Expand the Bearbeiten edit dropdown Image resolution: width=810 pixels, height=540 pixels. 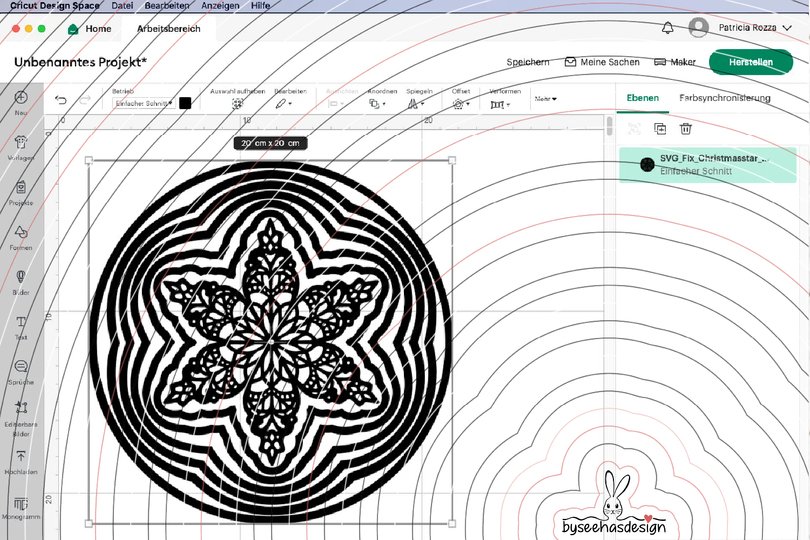(284, 104)
